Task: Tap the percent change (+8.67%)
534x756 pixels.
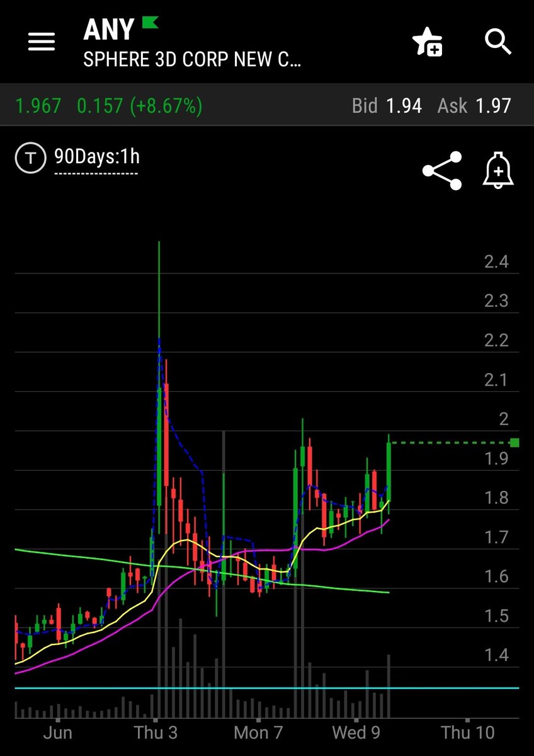Action: [x=166, y=105]
